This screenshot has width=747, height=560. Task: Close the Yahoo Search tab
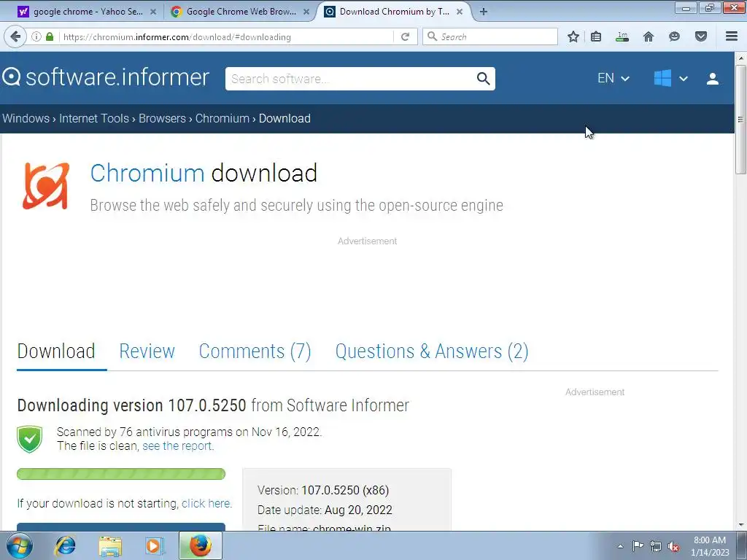click(x=153, y=12)
